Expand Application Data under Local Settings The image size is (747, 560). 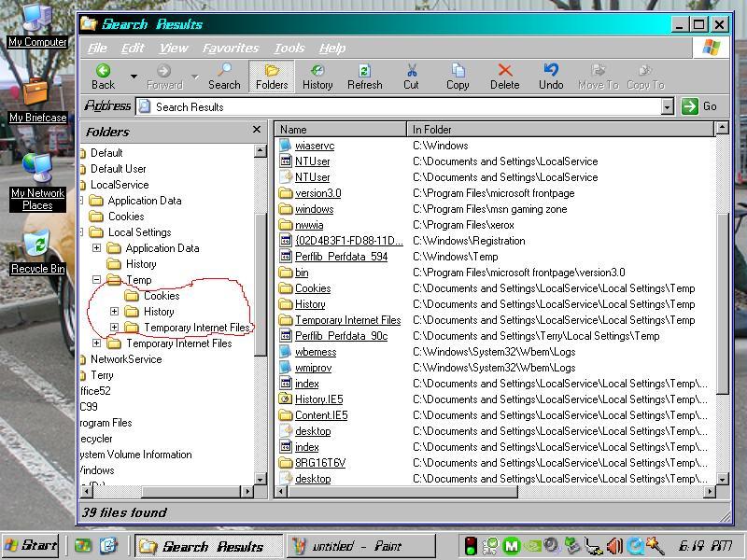[97, 248]
